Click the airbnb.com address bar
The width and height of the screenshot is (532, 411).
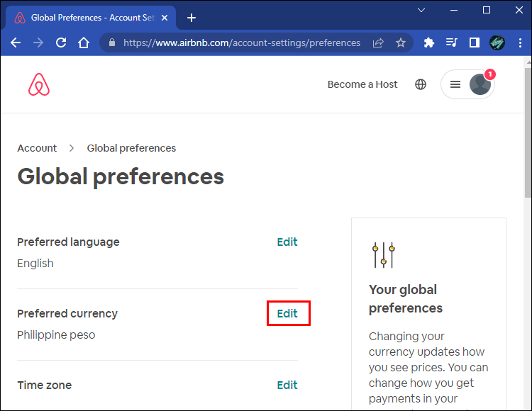point(241,43)
